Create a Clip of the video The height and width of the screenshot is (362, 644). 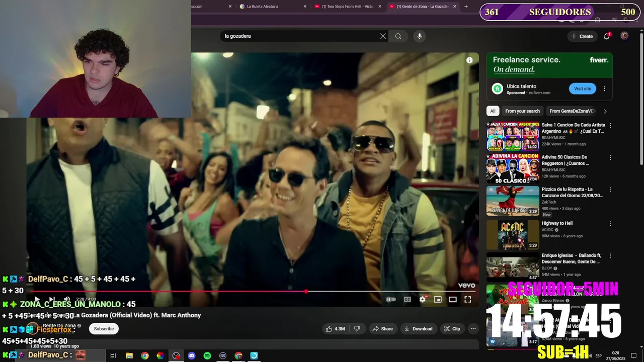(451, 329)
